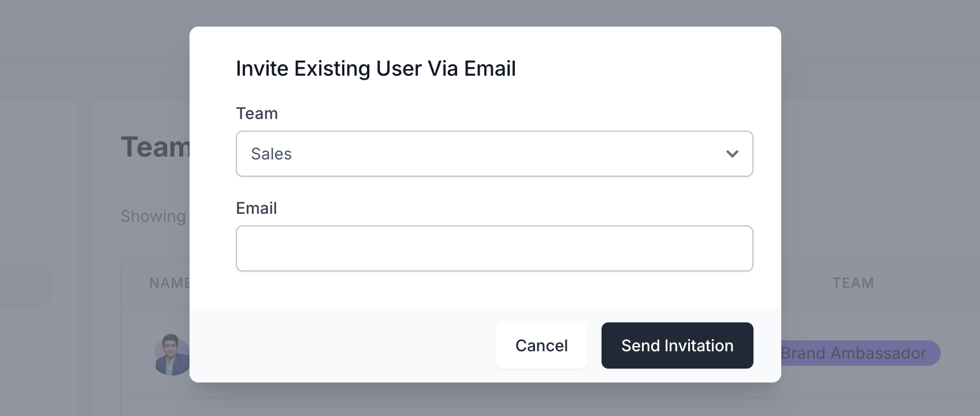The height and width of the screenshot is (416, 980).
Task: Sort by the NAME column header
Action: [x=169, y=283]
